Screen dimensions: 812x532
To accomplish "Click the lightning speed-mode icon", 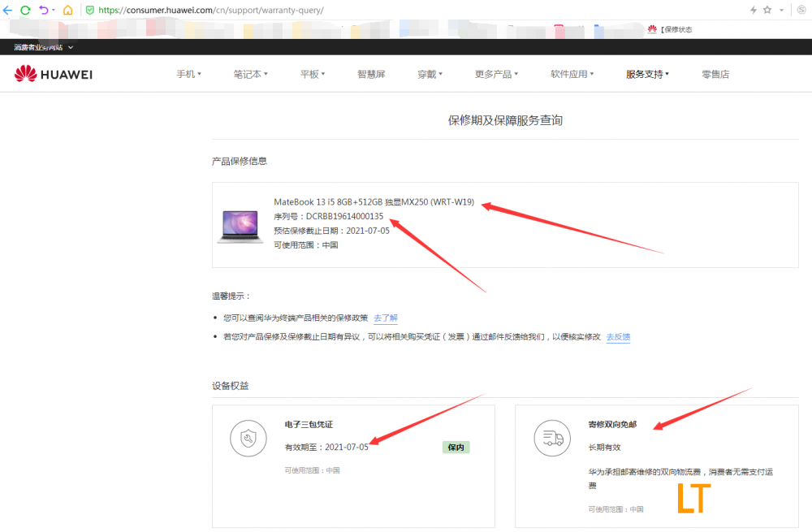I will pos(754,10).
